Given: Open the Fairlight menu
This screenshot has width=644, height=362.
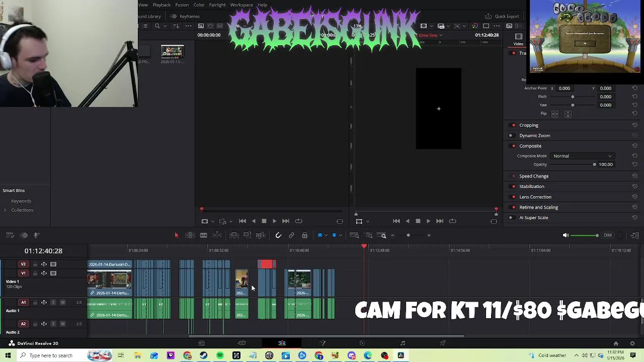Looking at the screenshot, I should click(217, 5).
